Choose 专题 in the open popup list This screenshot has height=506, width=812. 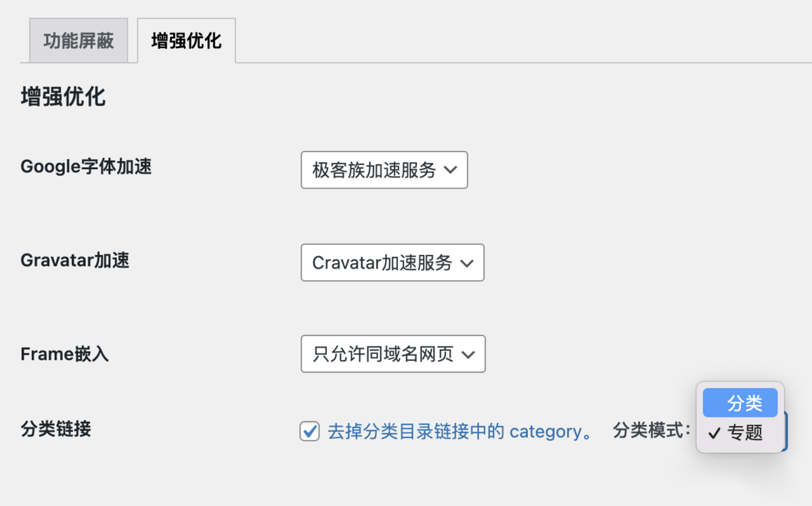pos(744,432)
